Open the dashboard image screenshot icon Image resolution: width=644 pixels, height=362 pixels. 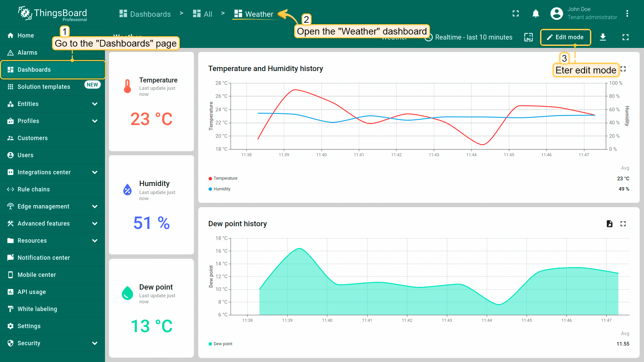click(528, 37)
